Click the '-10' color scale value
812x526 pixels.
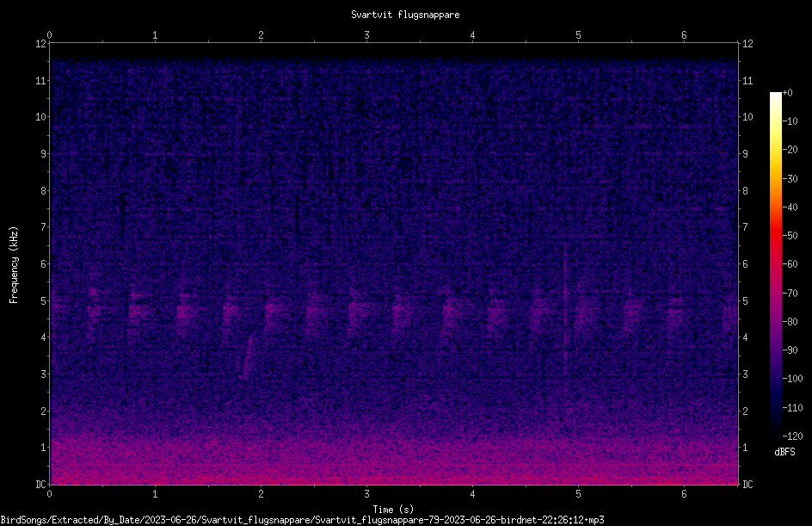tap(790, 121)
